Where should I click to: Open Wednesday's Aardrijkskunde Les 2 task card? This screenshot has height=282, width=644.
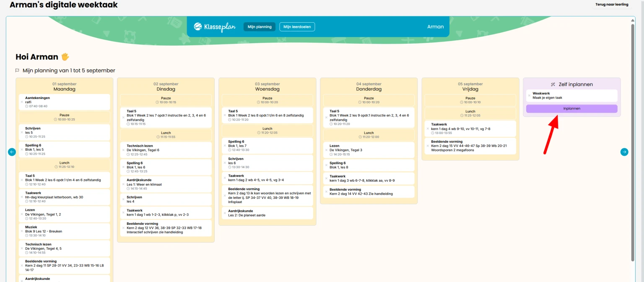coord(267,213)
